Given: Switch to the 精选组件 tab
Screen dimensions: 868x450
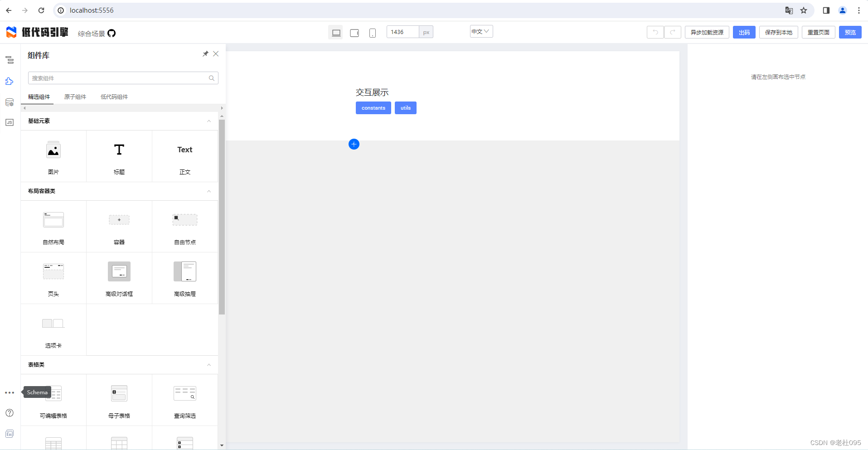Looking at the screenshot, I should pyautogui.click(x=39, y=97).
